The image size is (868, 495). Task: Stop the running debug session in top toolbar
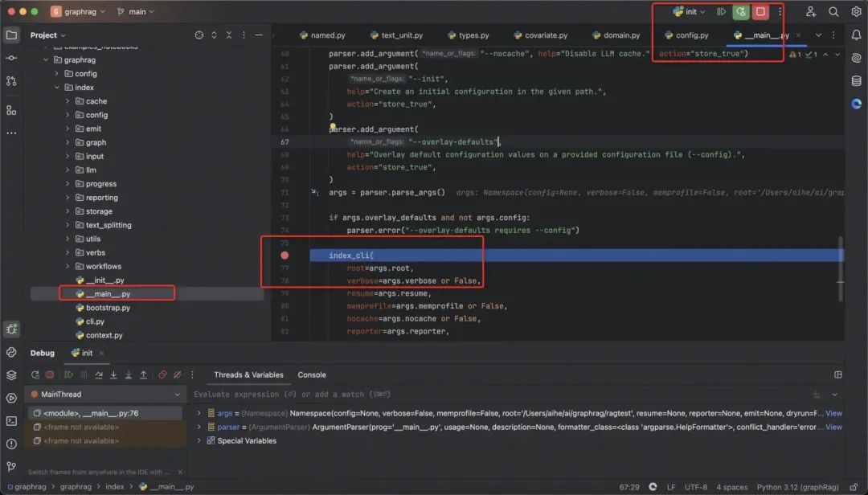click(x=759, y=12)
